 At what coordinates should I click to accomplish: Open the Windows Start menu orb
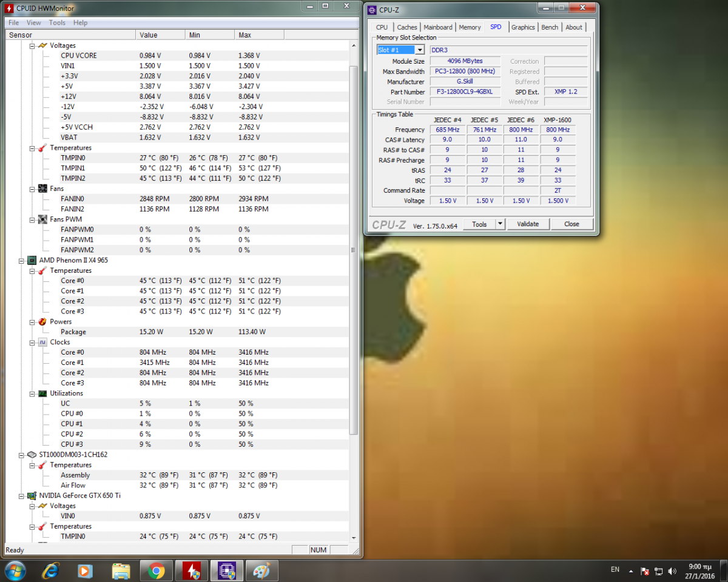[x=14, y=570]
